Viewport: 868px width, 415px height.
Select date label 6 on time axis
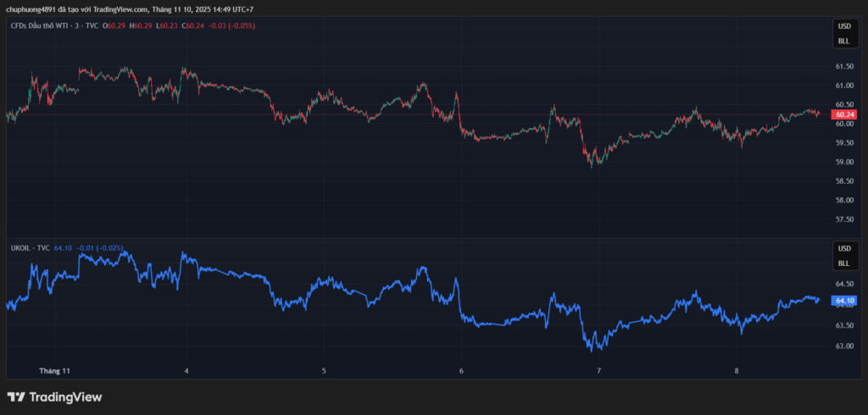(x=461, y=371)
